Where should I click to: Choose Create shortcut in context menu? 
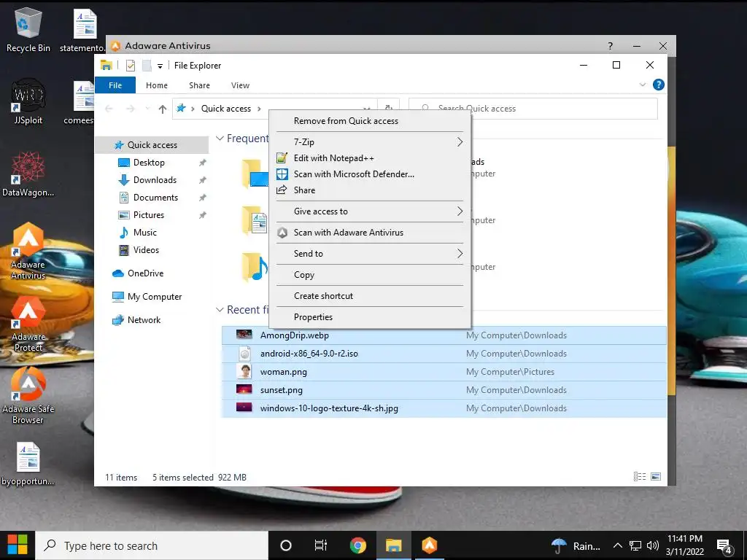tap(370, 296)
